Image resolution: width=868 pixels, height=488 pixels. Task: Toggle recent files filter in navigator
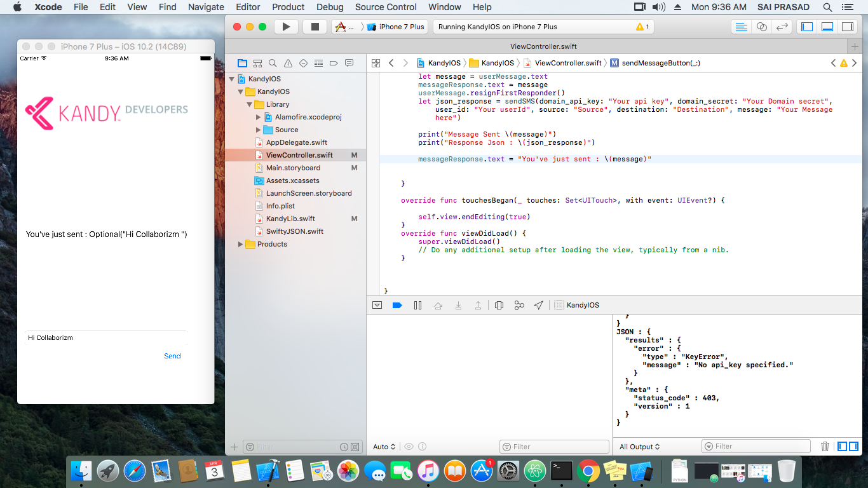pos(344,447)
